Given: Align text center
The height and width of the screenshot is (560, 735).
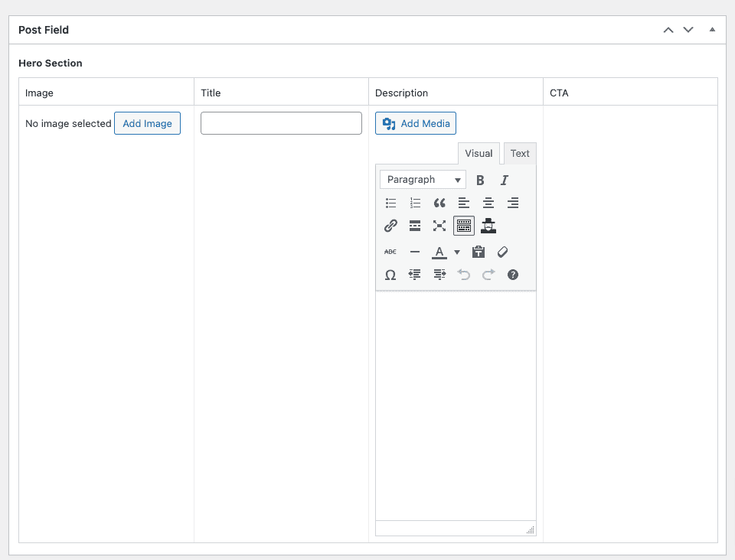Looking at the screenshot, I should pyautogui.click(x=488, y=203).
